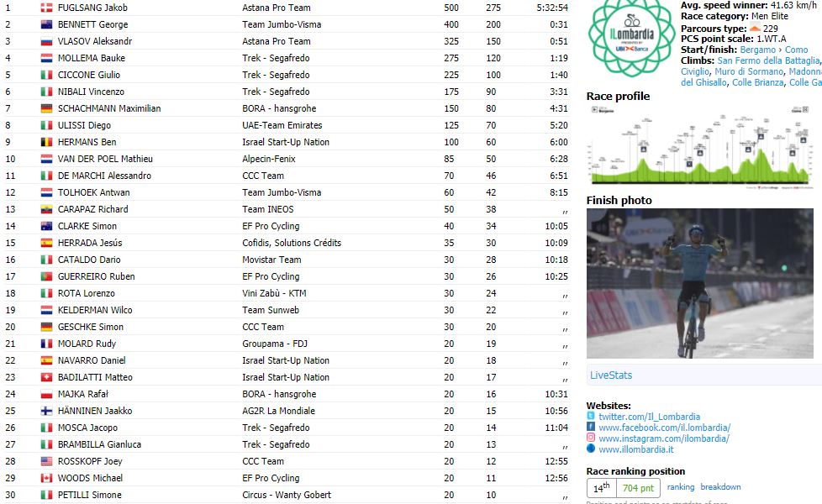Screen dimensions: 822x504
Task: Open the race ranking link
Action: tap(681, 486)
